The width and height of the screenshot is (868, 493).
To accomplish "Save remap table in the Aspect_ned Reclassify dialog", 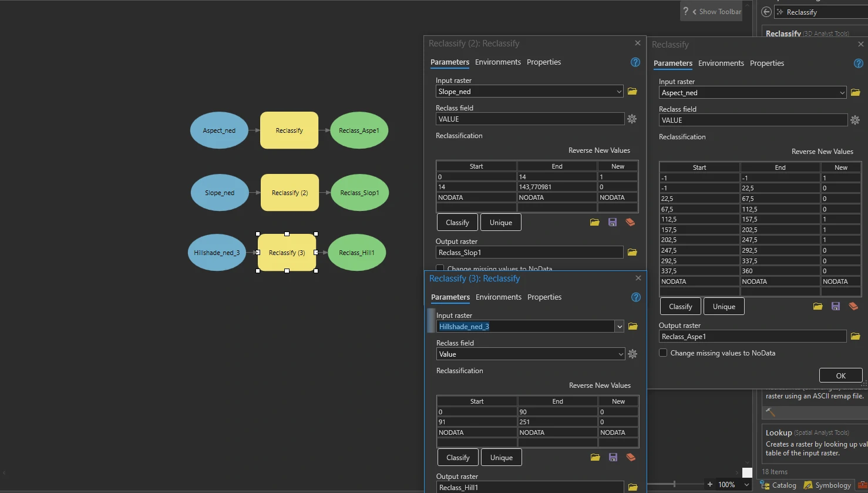I will tap(836, 306).
